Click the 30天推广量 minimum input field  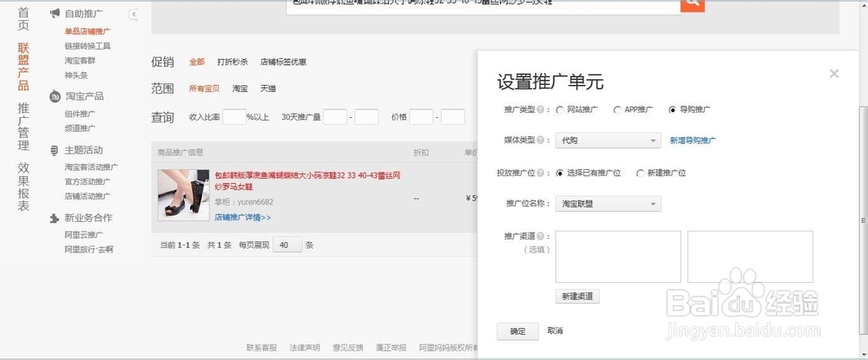(x=335, y=117)
